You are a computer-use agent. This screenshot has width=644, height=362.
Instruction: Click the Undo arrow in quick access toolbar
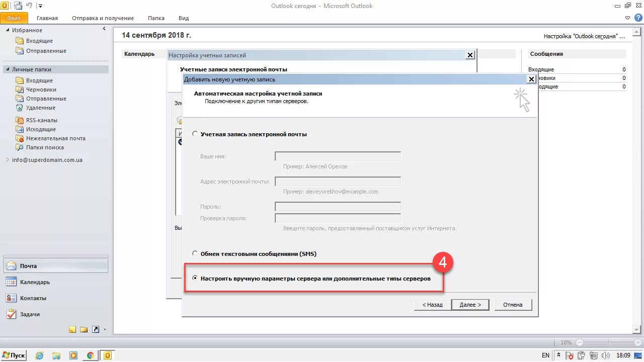pos(29,6)
